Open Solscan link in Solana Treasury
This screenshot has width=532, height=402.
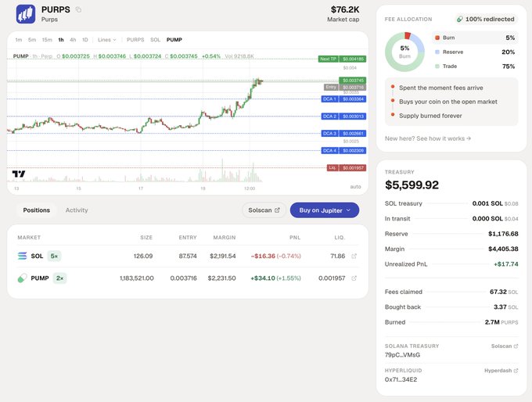pyautogui.click(x=505, y=346)
